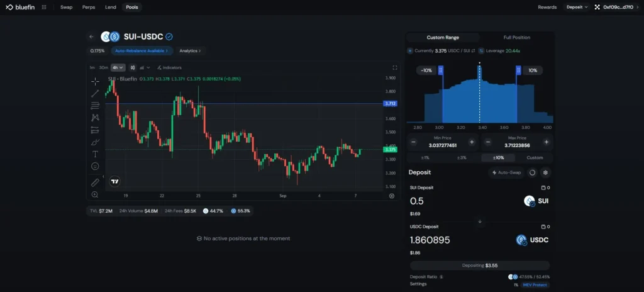Select the ±1% range preset
This screenshot has width=644, height=292.
[x=425, y=157]
